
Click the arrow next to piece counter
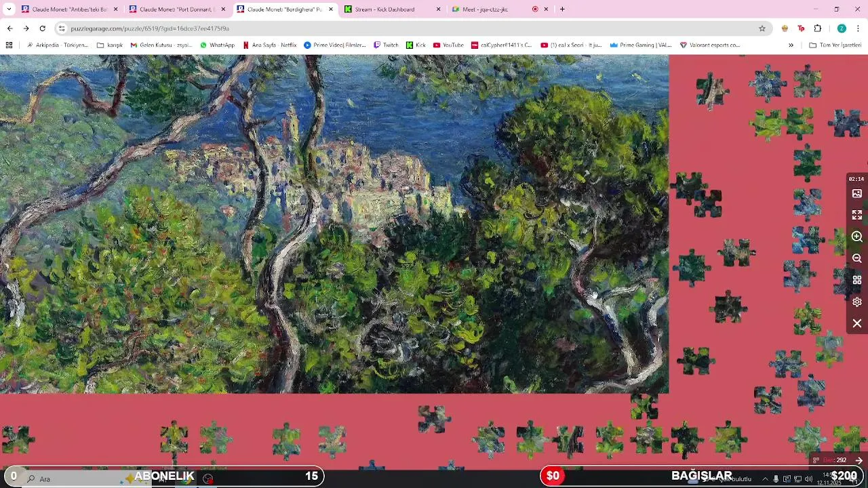tap(859, 460)
